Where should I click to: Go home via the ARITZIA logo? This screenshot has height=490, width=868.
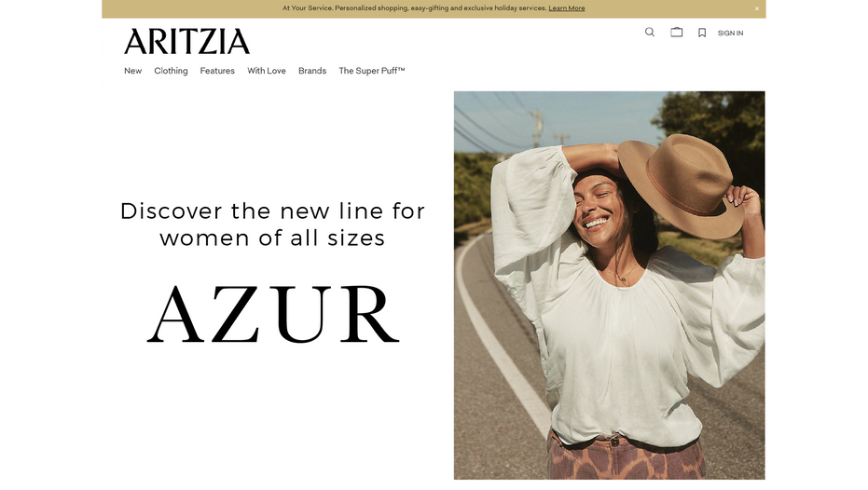pyautogui.click(x=187, y=42)
